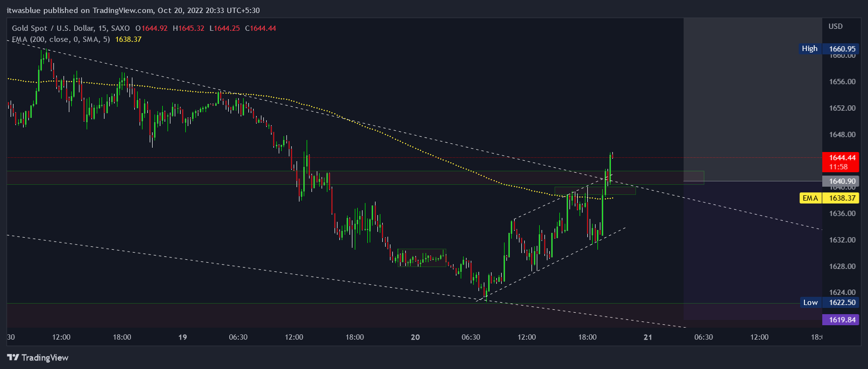Click the yellow EMA 1638.37 axis label
The image size is (868, 369).
(x=829, y=198)
